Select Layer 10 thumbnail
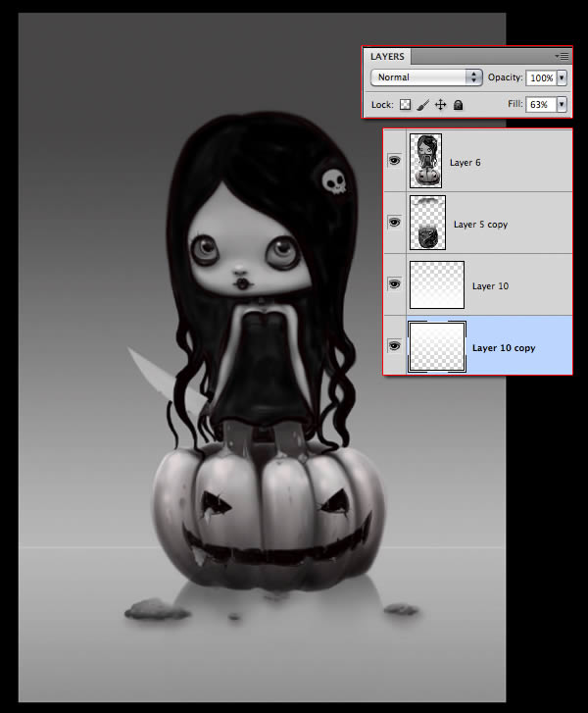 point(437,284)
